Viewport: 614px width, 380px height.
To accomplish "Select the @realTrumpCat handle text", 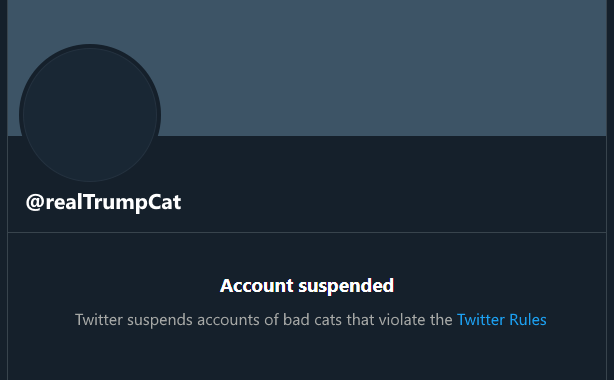I will [x=103, y=202].
